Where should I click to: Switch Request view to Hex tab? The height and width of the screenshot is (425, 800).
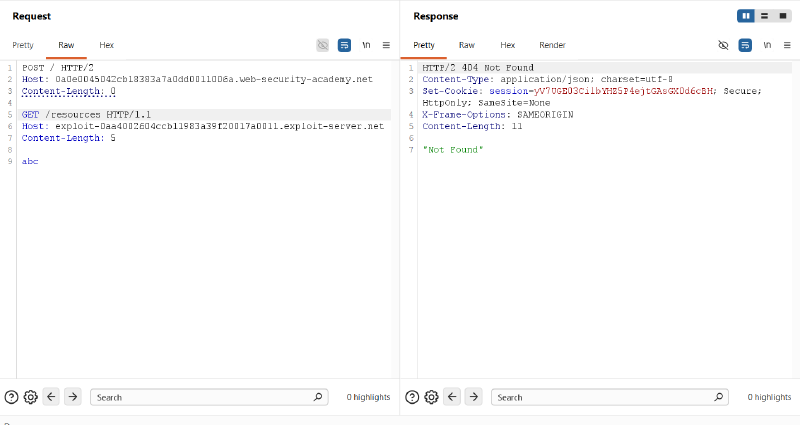(x=107, y=45)
